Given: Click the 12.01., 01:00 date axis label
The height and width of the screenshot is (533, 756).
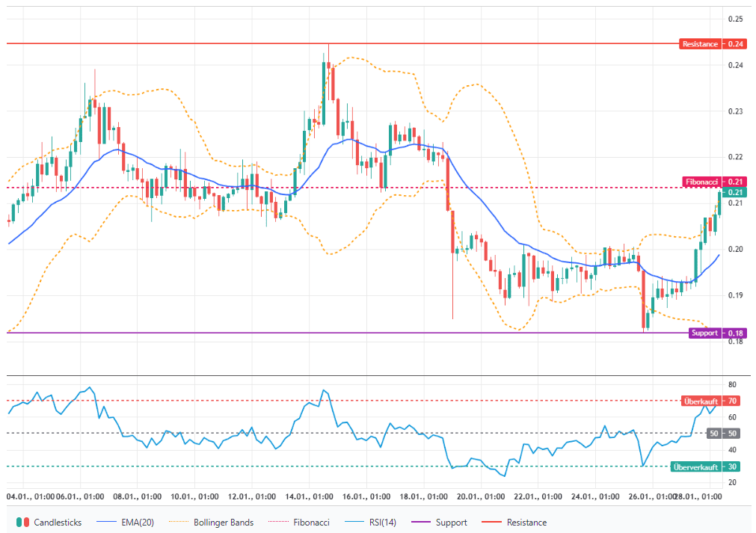Looking at the screenshot, I should (252, 496).
